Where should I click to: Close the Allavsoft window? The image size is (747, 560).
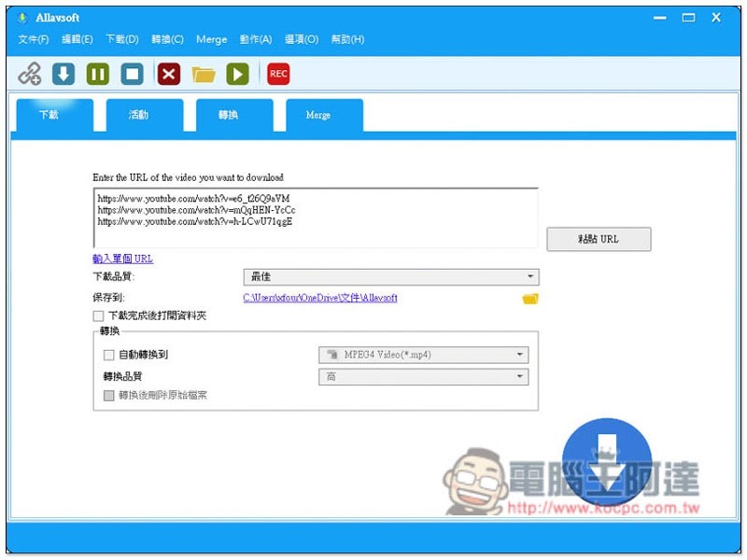[716, 18]
